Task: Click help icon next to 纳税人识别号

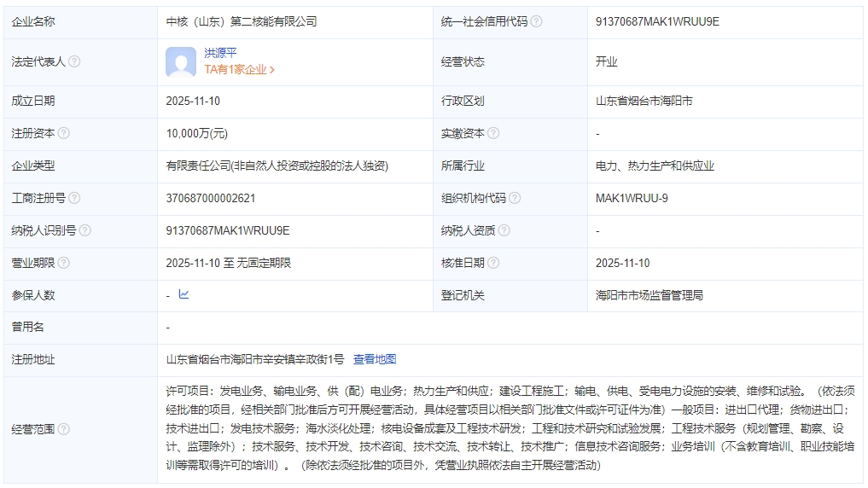Action: point(84,230)
